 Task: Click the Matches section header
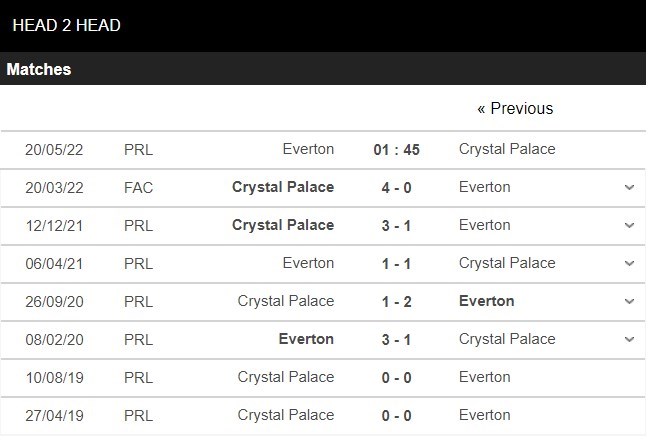(40, 69)
